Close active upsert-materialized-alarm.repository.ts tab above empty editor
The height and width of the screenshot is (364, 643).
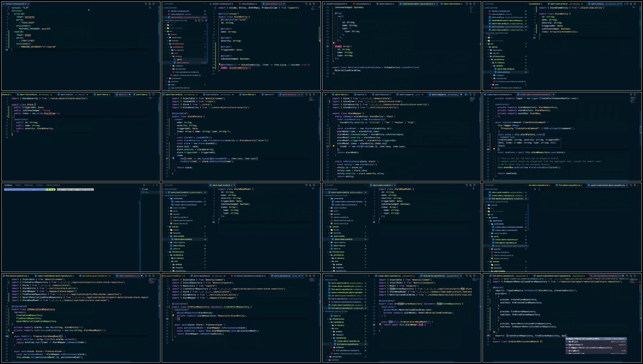[627, 185]
